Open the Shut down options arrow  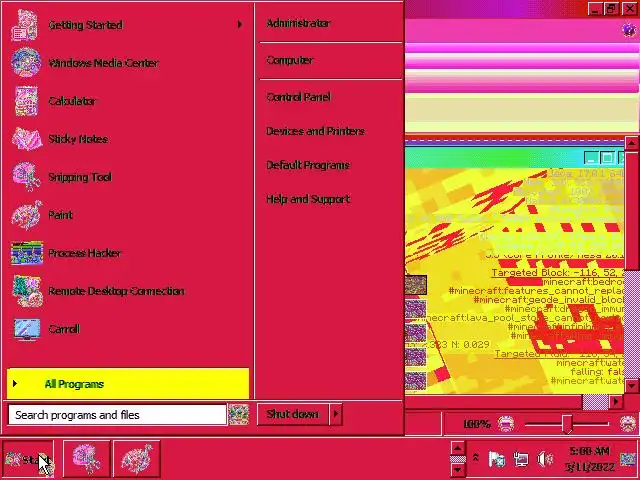pyautogui.click(x=336, y=414)
